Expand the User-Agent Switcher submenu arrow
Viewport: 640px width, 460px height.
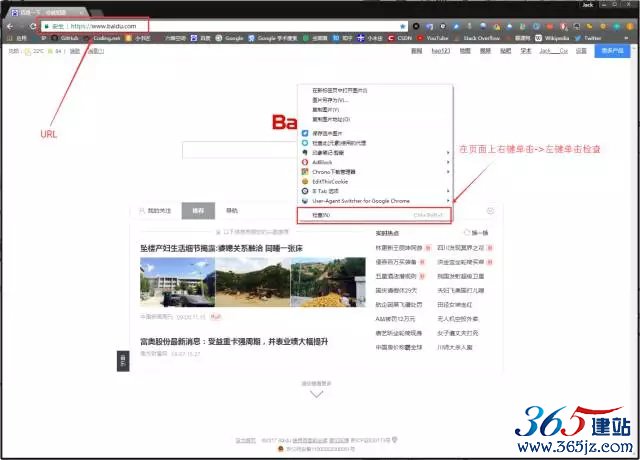[448, 201]
